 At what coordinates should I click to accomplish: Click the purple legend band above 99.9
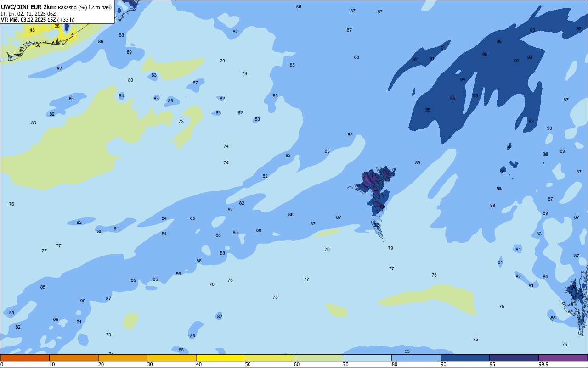(x=563, y=357)
